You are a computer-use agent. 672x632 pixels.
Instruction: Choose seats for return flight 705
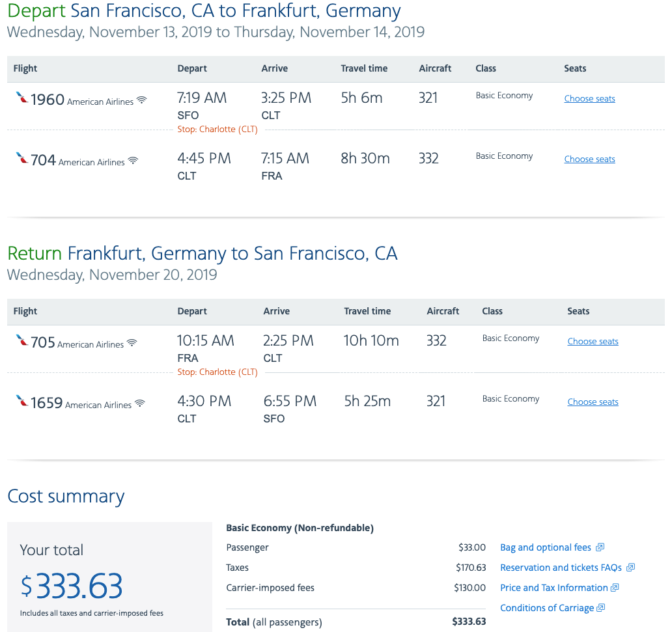click(x=593, y=342)
